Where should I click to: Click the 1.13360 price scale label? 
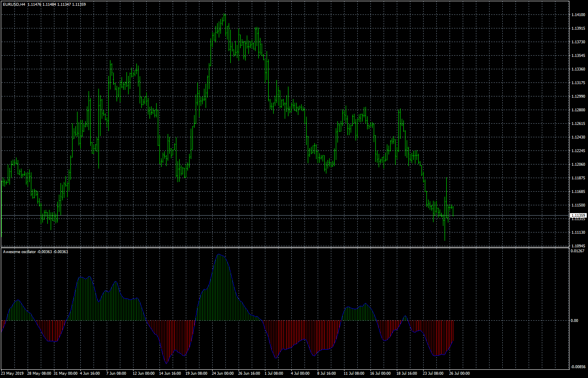578,69
